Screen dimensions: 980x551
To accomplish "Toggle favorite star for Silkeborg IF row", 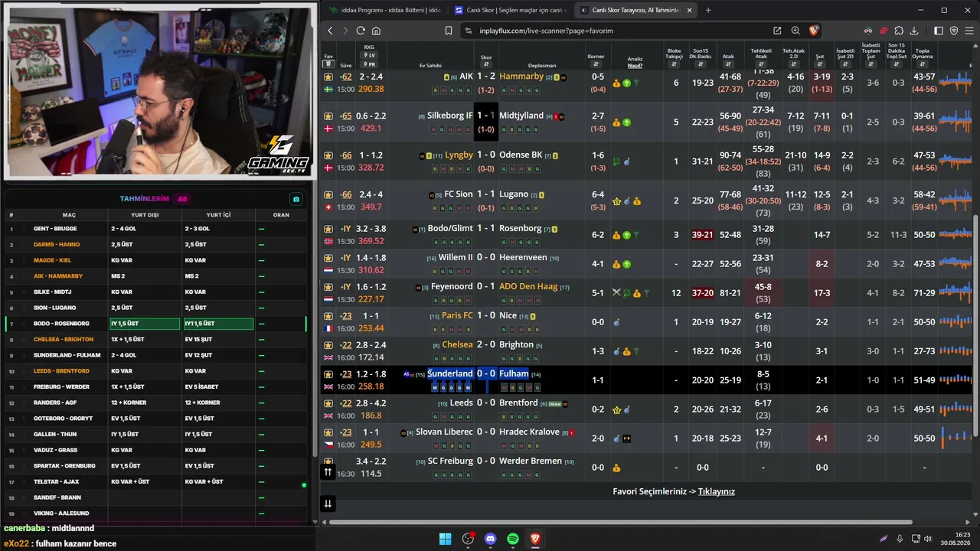I will 328,116.
